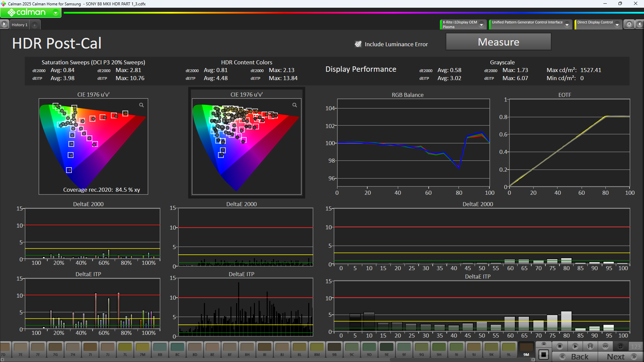Open the X-Rite i1Display OEM meter dropdown
Viewport: 644px width, 362px height.
point(482,25)
